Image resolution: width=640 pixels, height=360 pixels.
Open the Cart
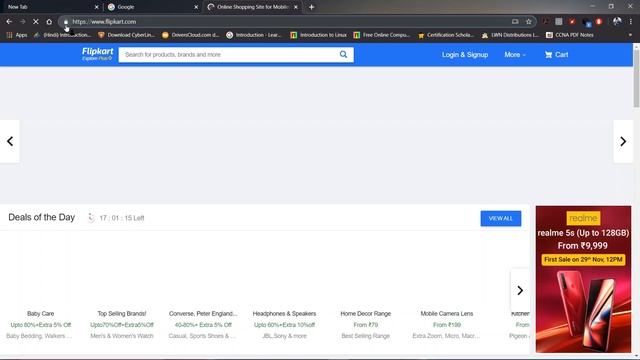click(556, 55)
